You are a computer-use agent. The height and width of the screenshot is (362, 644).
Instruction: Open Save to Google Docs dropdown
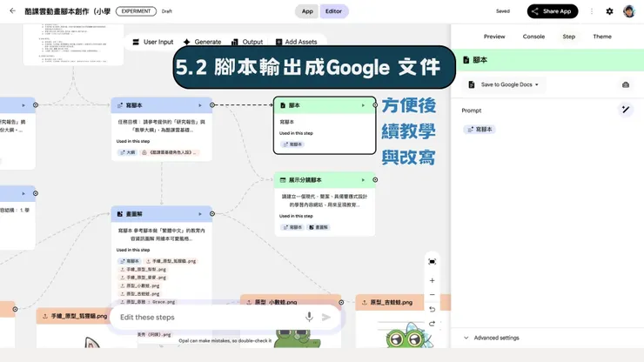(504, 84)
